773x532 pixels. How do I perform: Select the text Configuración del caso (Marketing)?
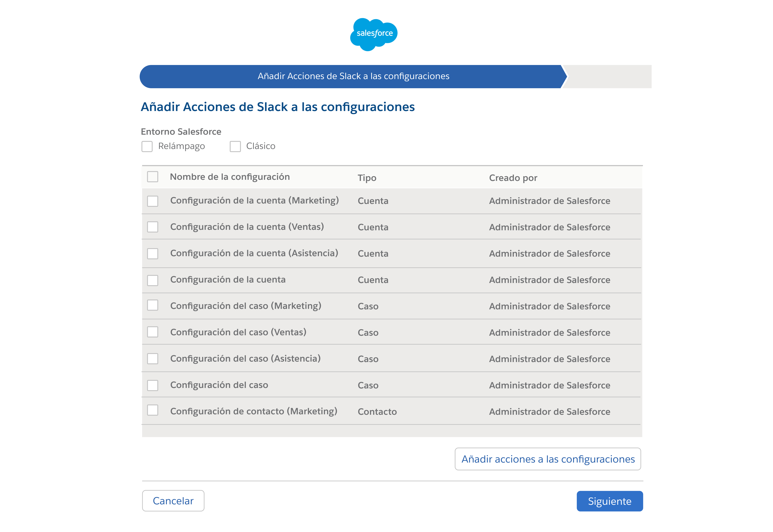coord(246,306)
